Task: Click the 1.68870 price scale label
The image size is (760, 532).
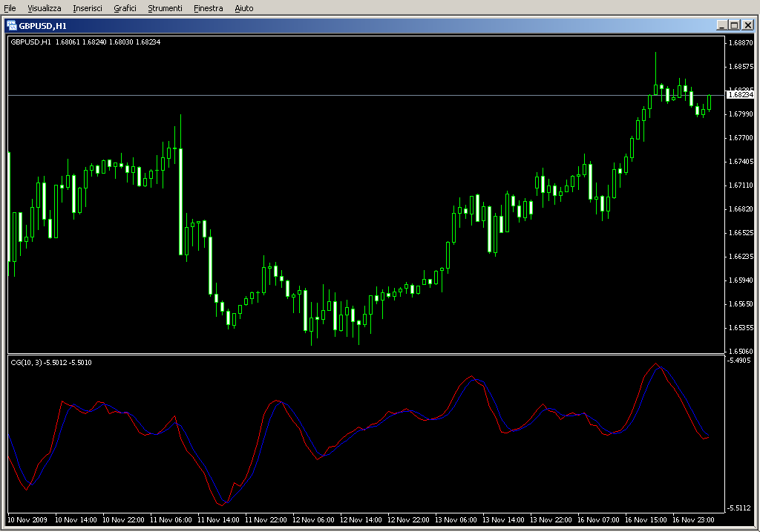Action: pyautogui.click(x=741, y=42)
